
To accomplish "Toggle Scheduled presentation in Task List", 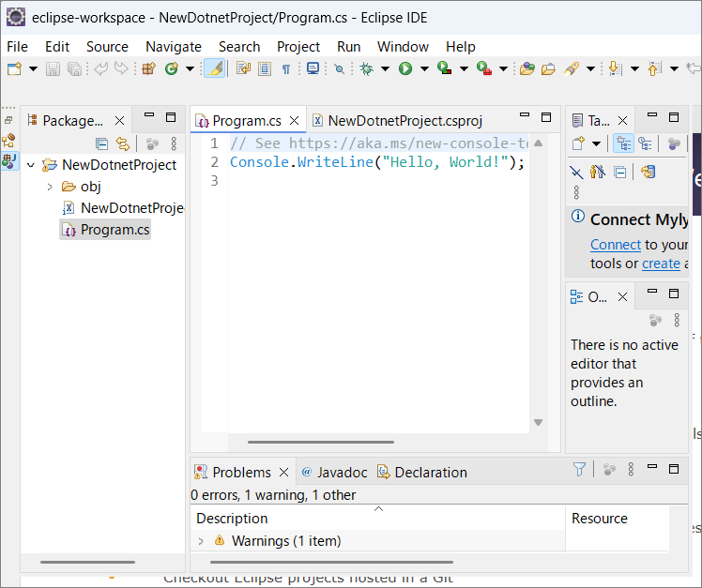I will (x=645, y=143).
